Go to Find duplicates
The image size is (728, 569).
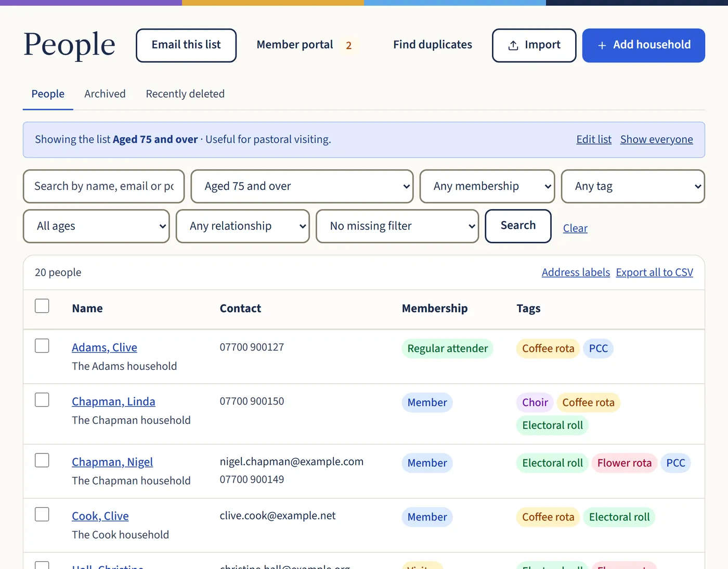(x=433, y=45)
